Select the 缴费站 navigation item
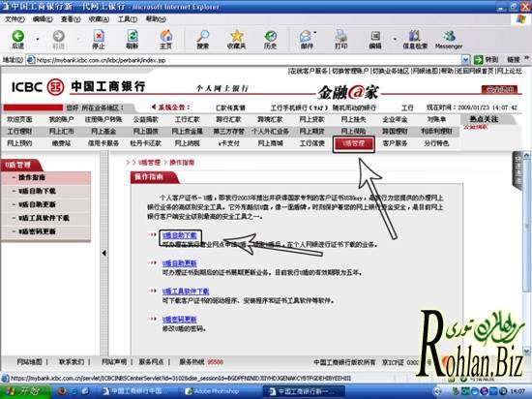This screenshot has height=399, width=532. [61, 143]
